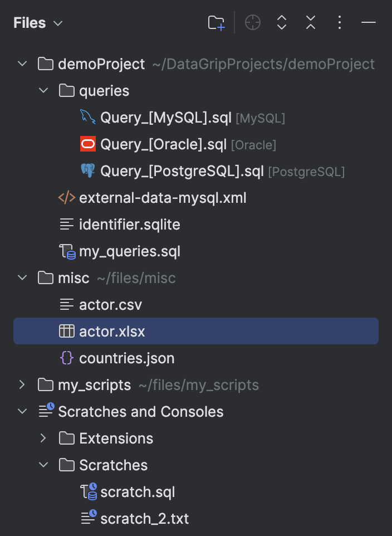Collapse the Scratches folder
The image size is (392, 536).
[43, 465]
